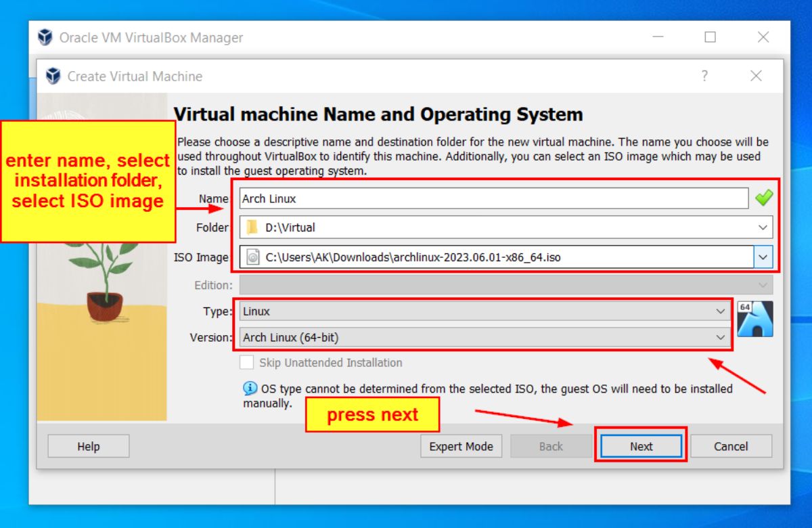
Task: Open the Help dialog
Action: pyautogui.click(x=88, y=445)
